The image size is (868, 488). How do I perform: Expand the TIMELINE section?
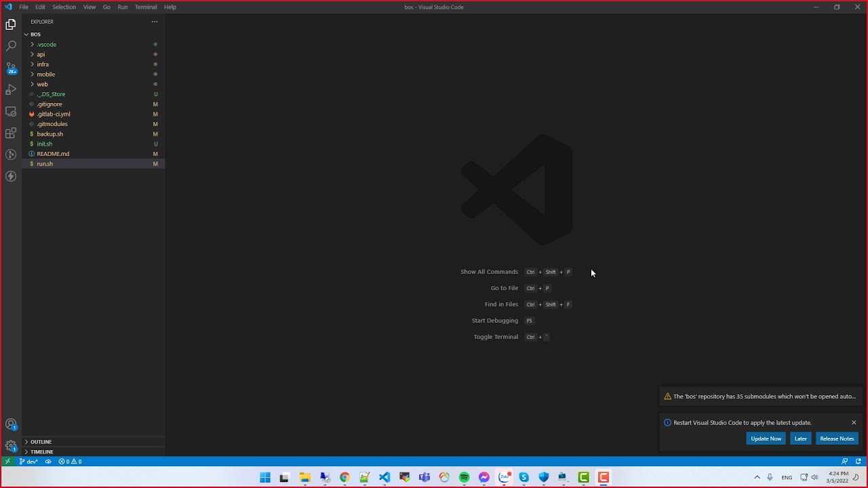tap(94, 451)
